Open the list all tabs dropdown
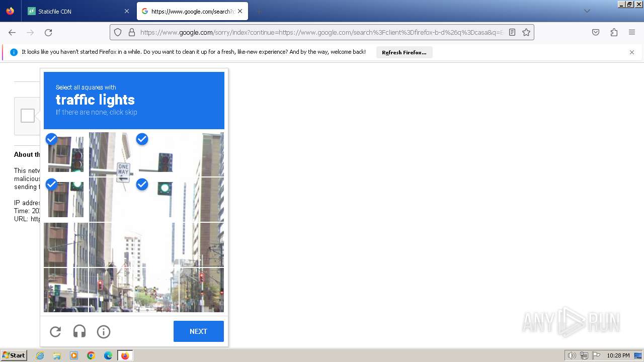The width and height of the screenshot is (644, 362). 587,11
